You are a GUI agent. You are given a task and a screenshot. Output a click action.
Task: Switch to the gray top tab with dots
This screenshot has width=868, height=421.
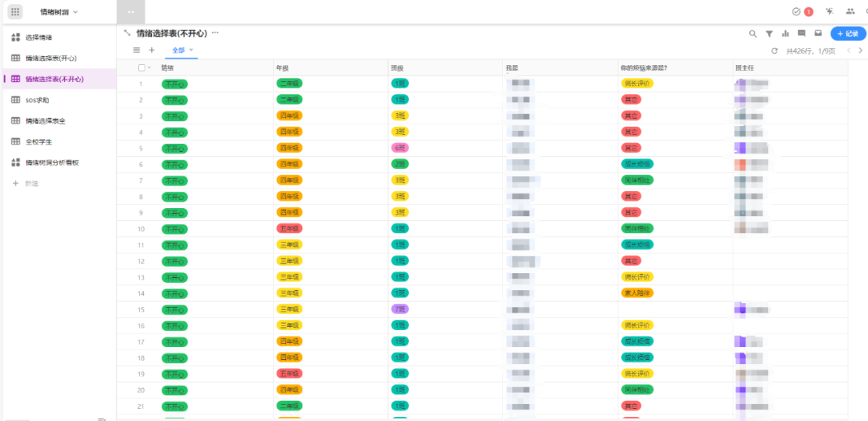(x=131, y=11)
